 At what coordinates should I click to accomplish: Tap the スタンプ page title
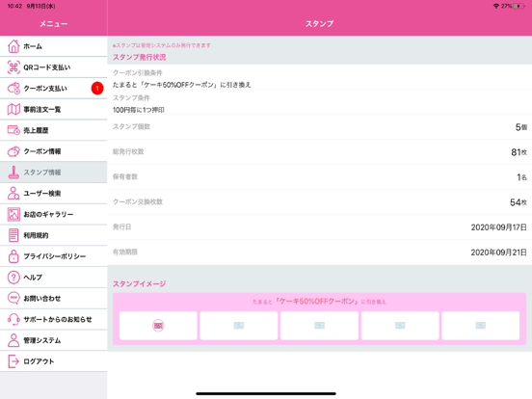coord(319,24)
